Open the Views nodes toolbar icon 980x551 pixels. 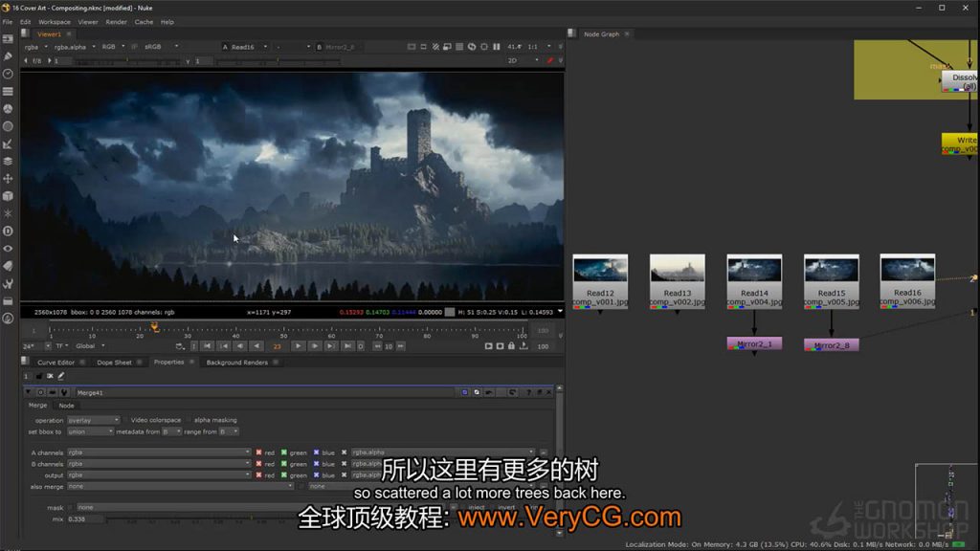coord(8,249)
